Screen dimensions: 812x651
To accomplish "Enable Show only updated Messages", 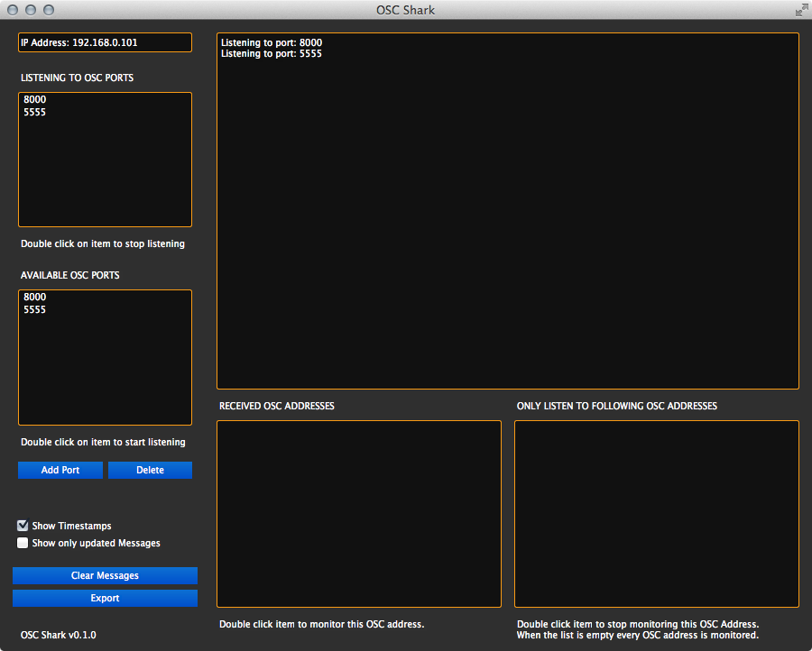I will (23, 543).
